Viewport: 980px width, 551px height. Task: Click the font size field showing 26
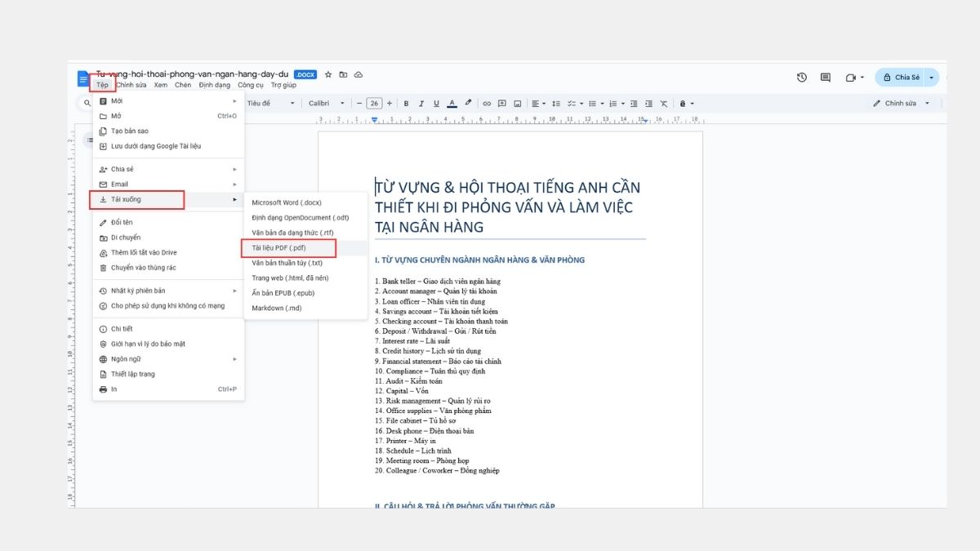(x=374, y=104)
